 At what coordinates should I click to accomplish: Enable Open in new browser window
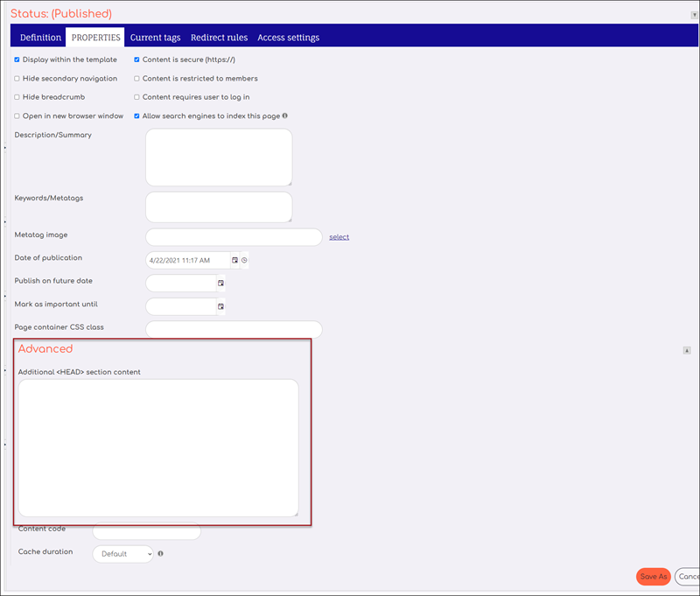pyautogui.click(x=17, y=116)
